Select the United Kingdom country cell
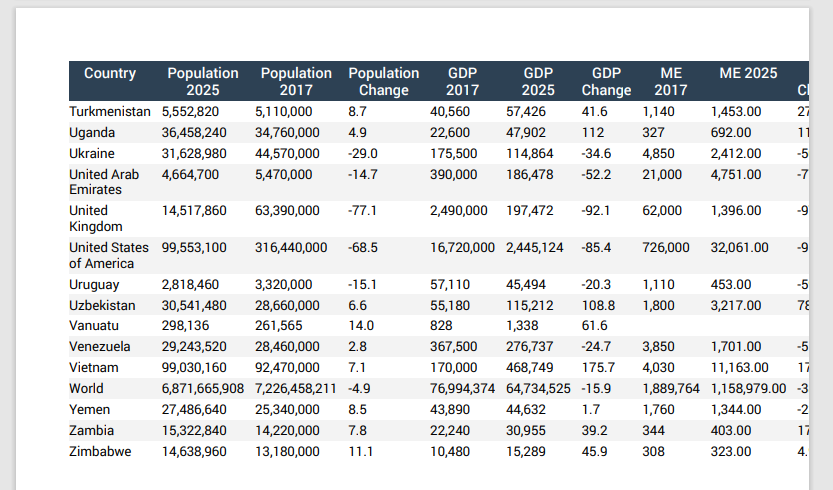Viewport: 833px width, 490px height. click(96, 218)
